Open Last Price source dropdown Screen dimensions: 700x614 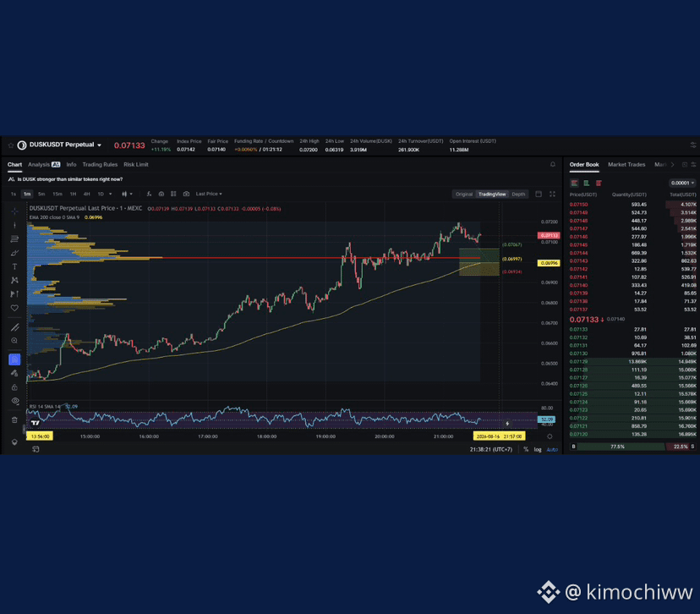(x=209, y=194)
